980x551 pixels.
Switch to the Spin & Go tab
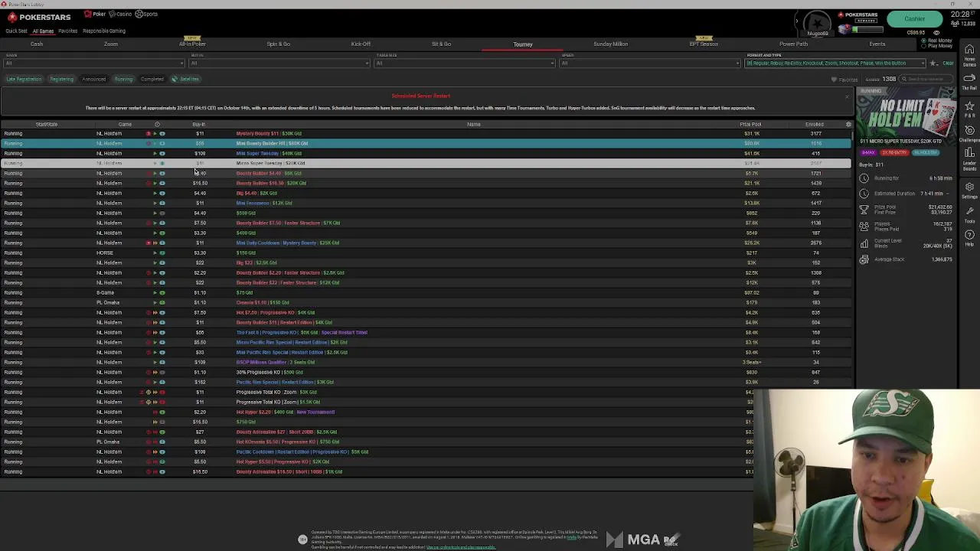(279, 44)
